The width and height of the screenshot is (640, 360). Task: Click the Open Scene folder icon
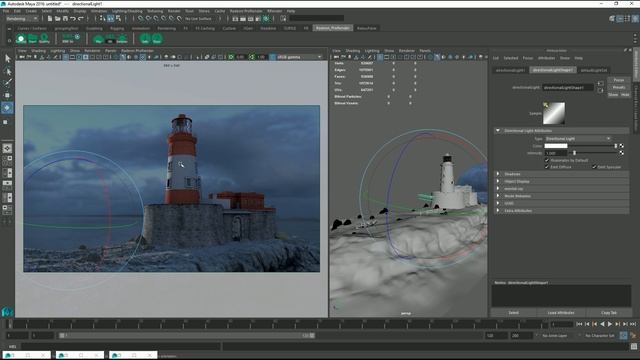58,18
